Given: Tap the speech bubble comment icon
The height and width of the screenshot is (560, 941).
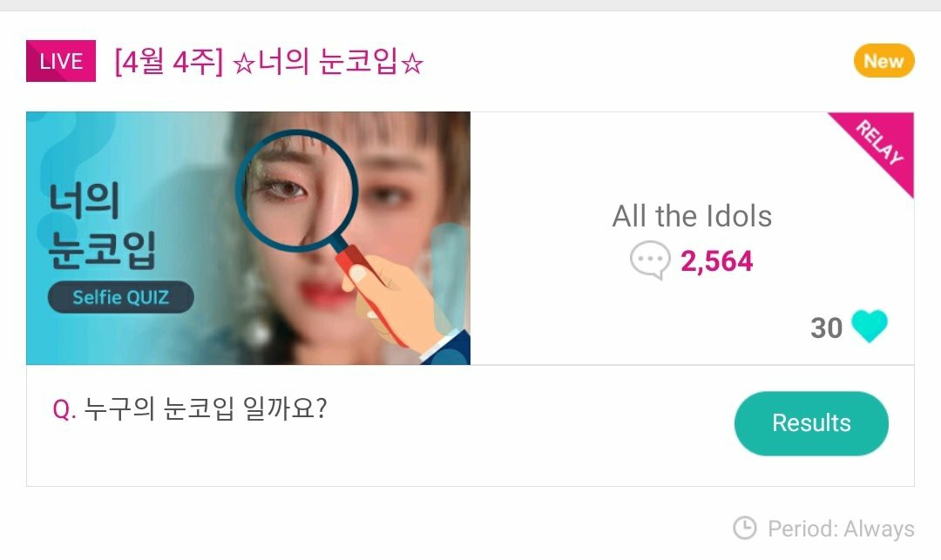Looking at the screenshot, I should click(x=650, y=261).
